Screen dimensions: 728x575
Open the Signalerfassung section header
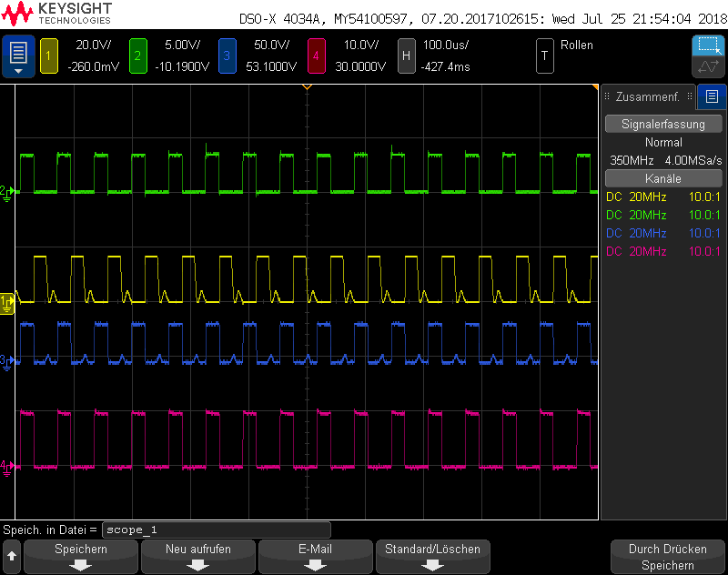[x=663, y=125]
